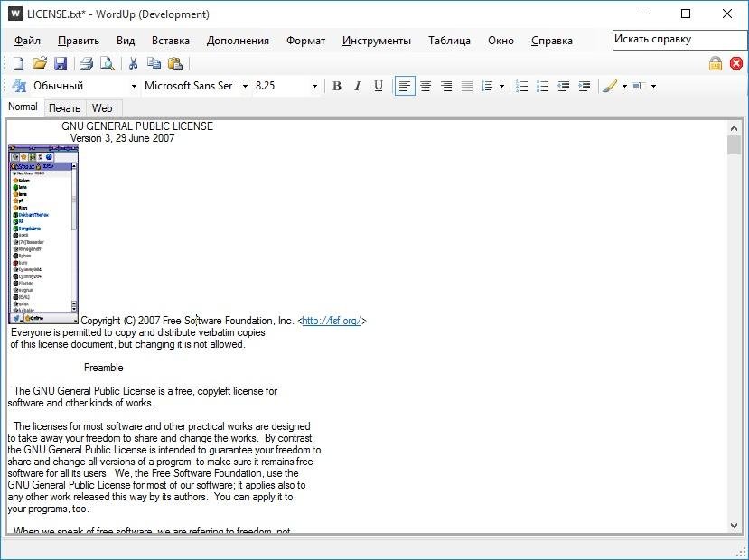Apply a numbered list
Screen dimensions: 749x560
521,86
